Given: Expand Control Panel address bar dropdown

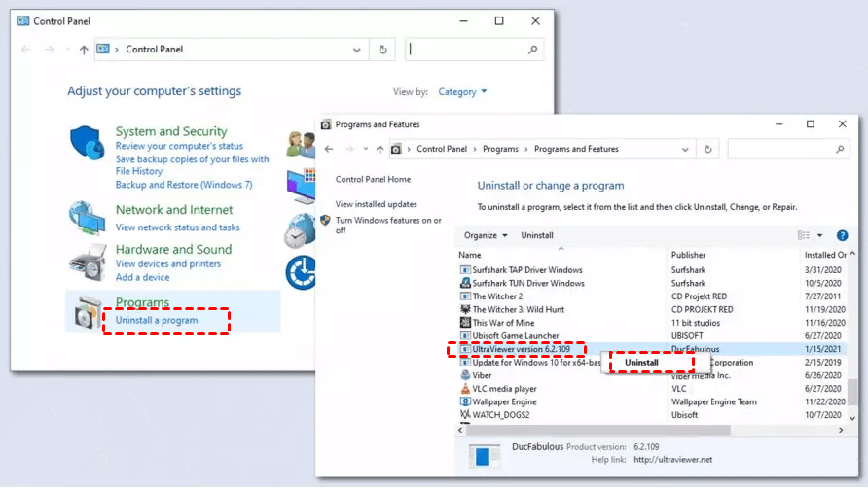Looking at the screenshot, I should tap(356, 50).
